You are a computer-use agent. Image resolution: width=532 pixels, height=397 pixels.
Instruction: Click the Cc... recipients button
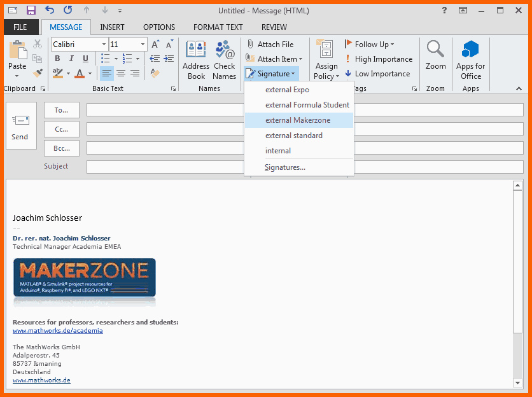(x=62, y=129)
